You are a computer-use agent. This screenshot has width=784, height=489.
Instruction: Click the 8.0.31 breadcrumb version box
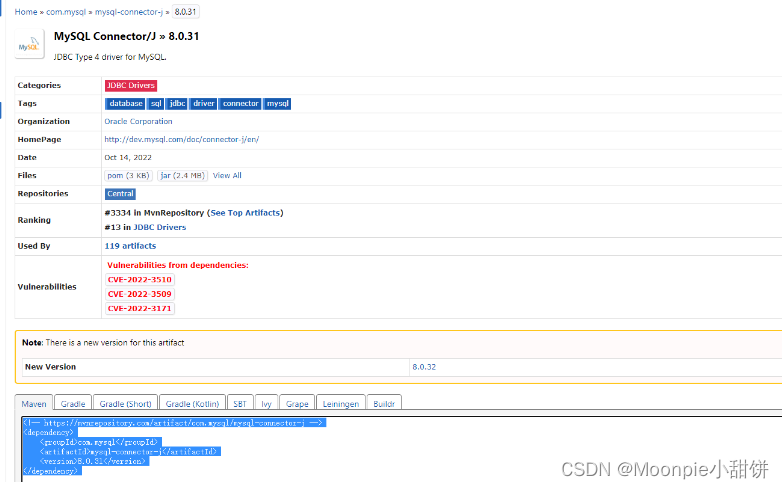pos(186,12)
